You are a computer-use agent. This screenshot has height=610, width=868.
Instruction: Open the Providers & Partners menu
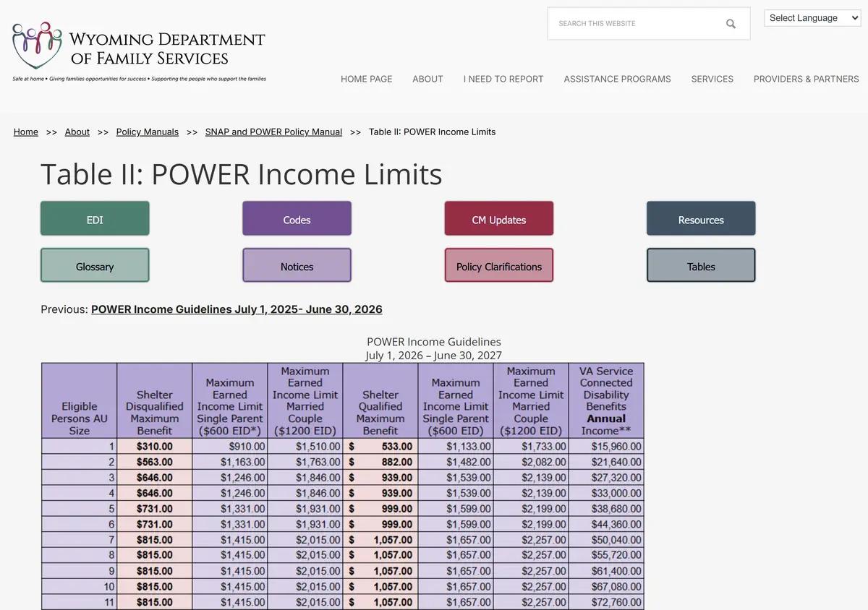pos(806,79)
